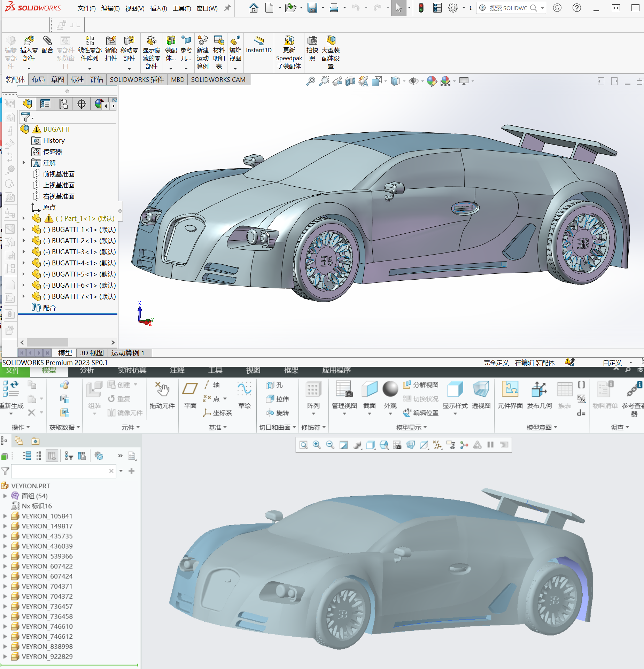Expand the 注解 annotations node
Viewport: 644px width, 669px height.
pyautogui.click(x=24, y=163)
